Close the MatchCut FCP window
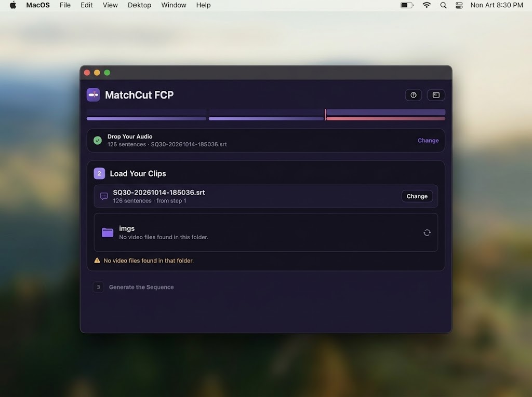532x397 pixels. point(87,73)
